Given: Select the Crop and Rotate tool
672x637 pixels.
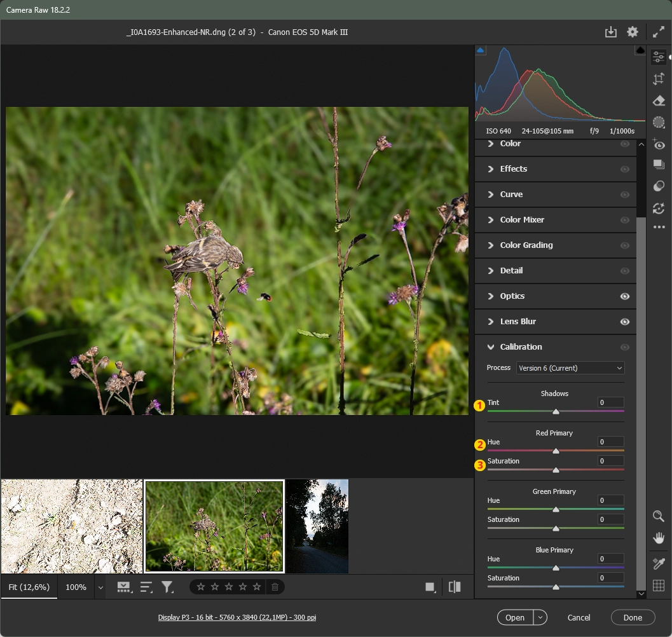Looking at the screenshot, I should (x=659, y=79).
